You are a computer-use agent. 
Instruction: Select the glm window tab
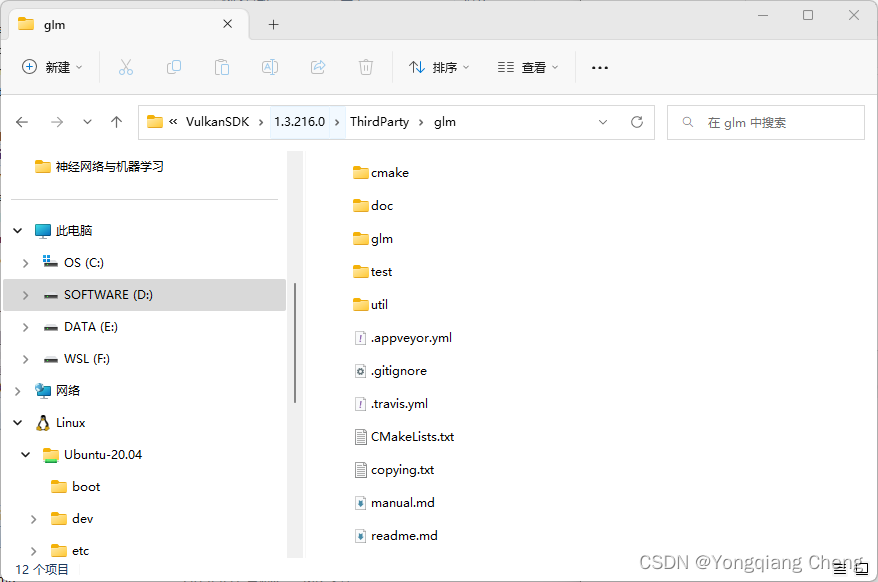[129, 25]
